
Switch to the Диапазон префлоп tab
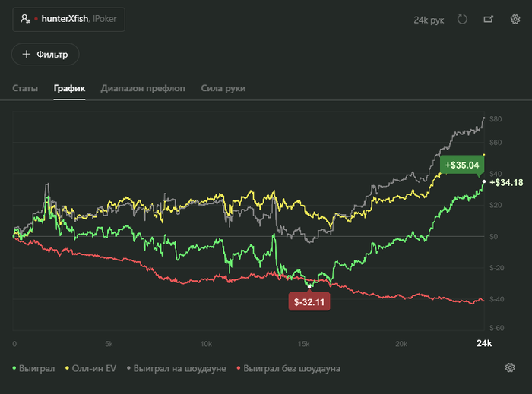(x=143, y=88)
